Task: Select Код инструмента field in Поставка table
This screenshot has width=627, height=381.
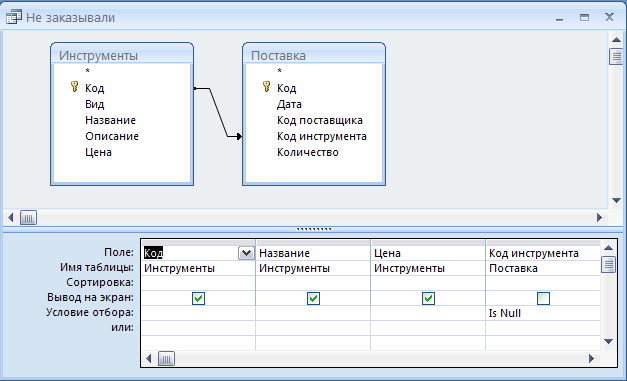Action: pyautogui.click(x=321, y=136)
